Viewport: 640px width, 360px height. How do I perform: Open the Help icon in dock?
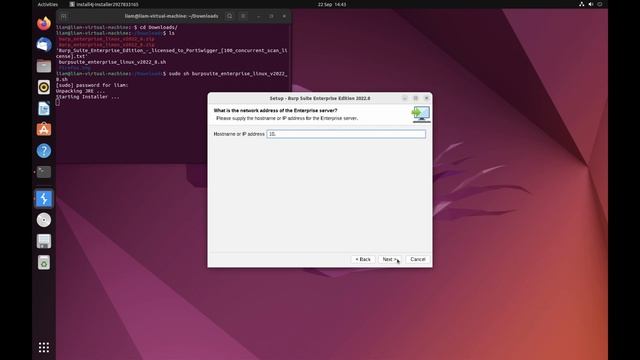click(x=44, y=151)
